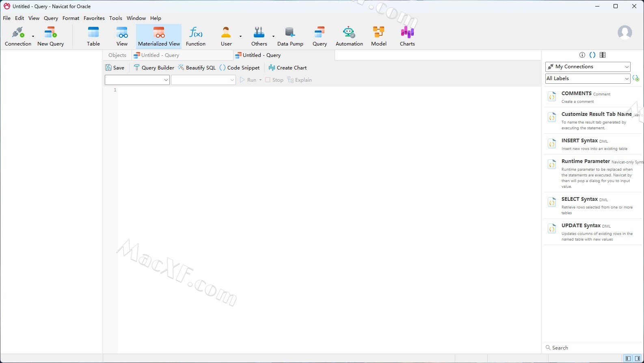Image resolution: width=644 pixels, height=363 pixels.
Task: Open the View objects icon
Action: pyautogui.click(x=122, y=37)
